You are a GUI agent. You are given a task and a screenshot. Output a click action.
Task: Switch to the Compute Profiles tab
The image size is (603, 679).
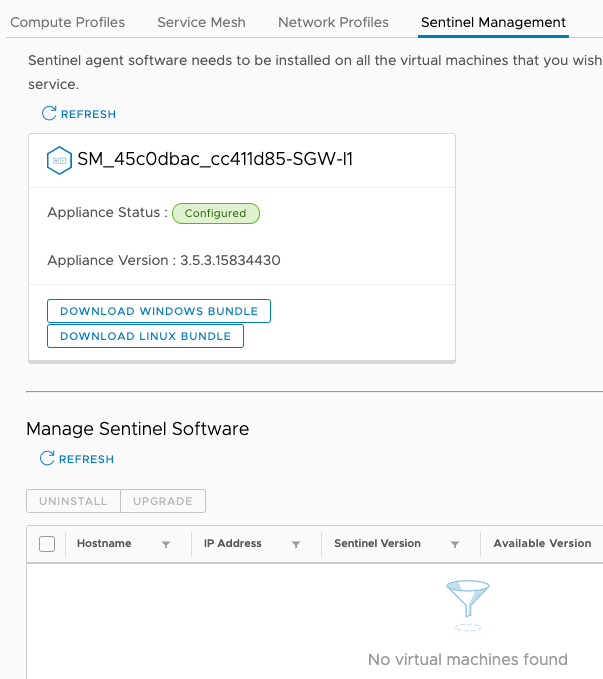point(68,22)
